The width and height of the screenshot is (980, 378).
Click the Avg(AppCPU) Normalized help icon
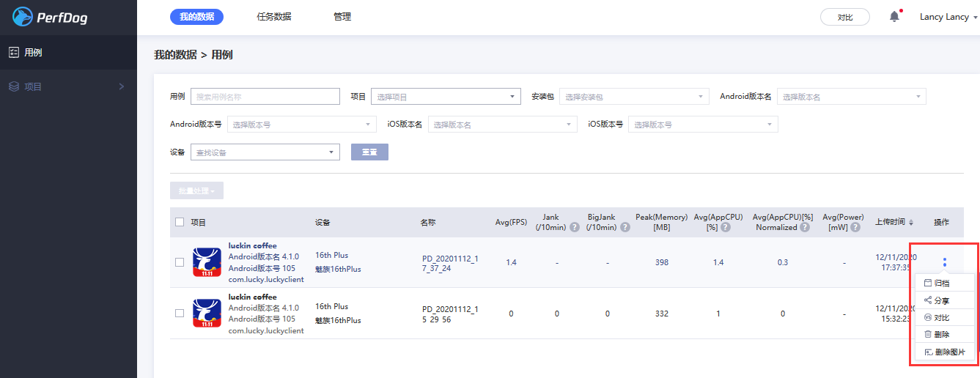[x=805, y=227]
